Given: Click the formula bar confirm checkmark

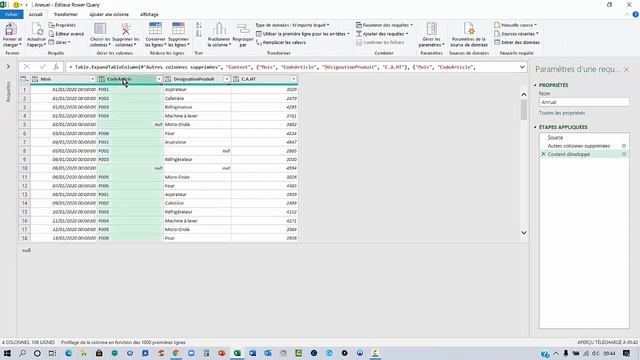Looking at the screenshot, I should point(42,67).
